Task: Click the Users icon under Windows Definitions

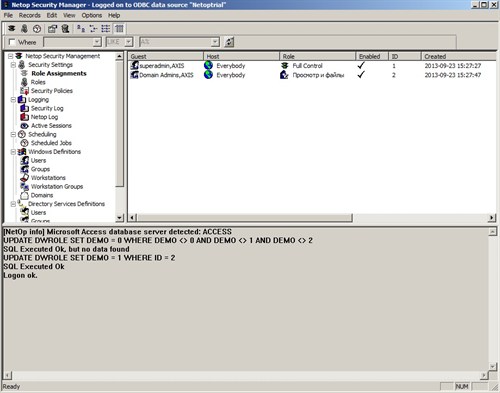Action: [x=25, y=160]
